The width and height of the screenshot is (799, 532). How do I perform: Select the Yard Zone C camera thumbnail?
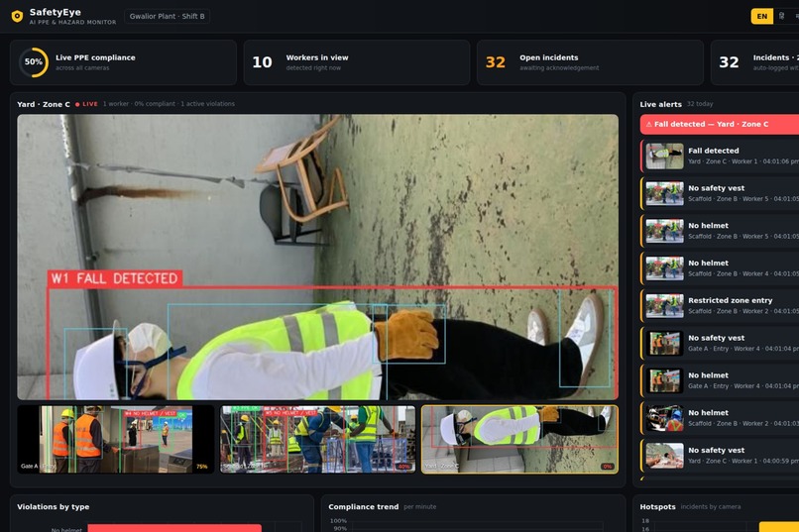[519, 439]
